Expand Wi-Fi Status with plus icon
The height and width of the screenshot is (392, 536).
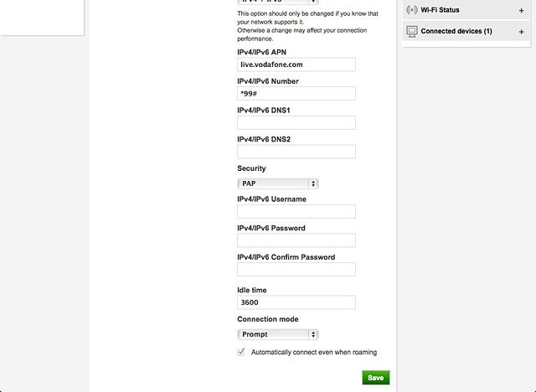click(x=521, y=11)
